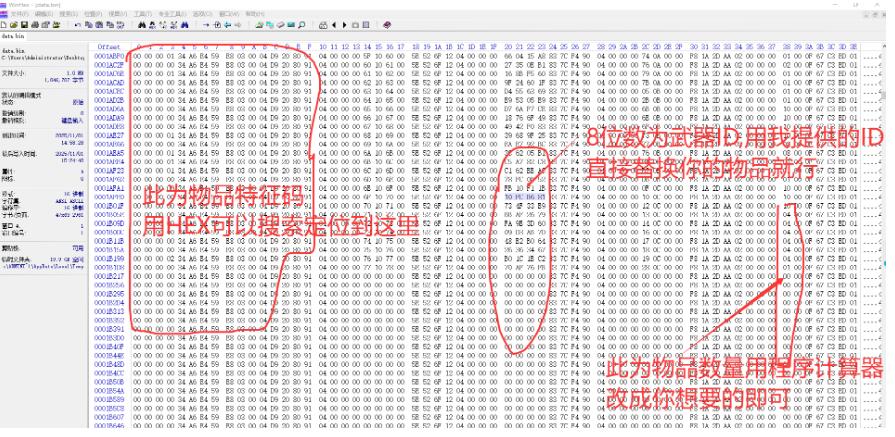
Task: Click the Open Folder toolbar icon
Action: tap(57, 25)
